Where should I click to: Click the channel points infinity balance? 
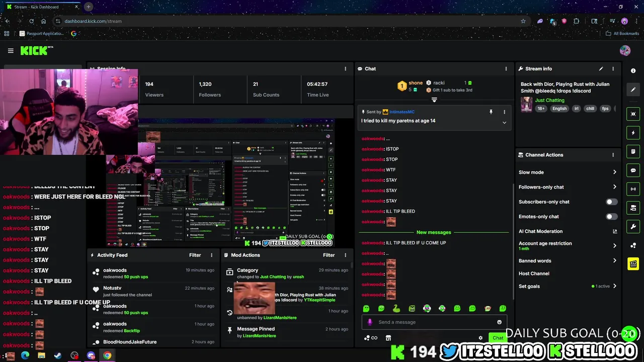pyautogui.click(x=371, y=338)
